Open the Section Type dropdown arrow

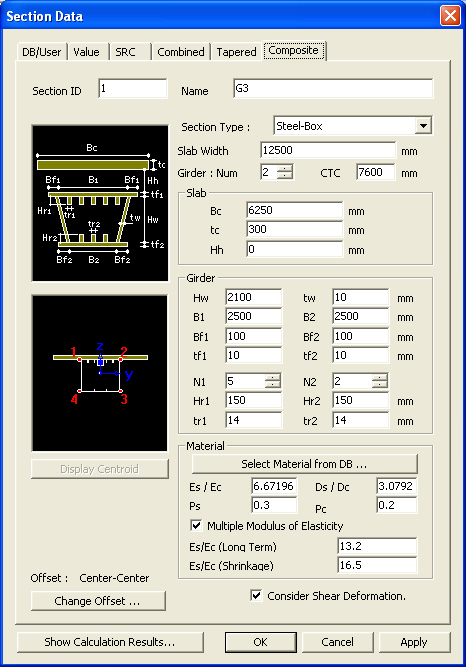coord(423,126)
